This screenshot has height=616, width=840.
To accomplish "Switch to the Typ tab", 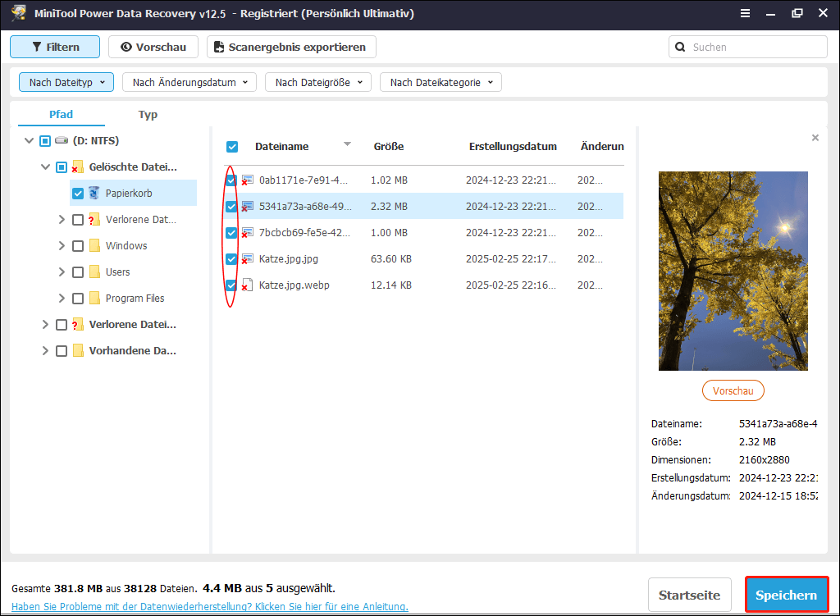I will [x=148, y=115].
